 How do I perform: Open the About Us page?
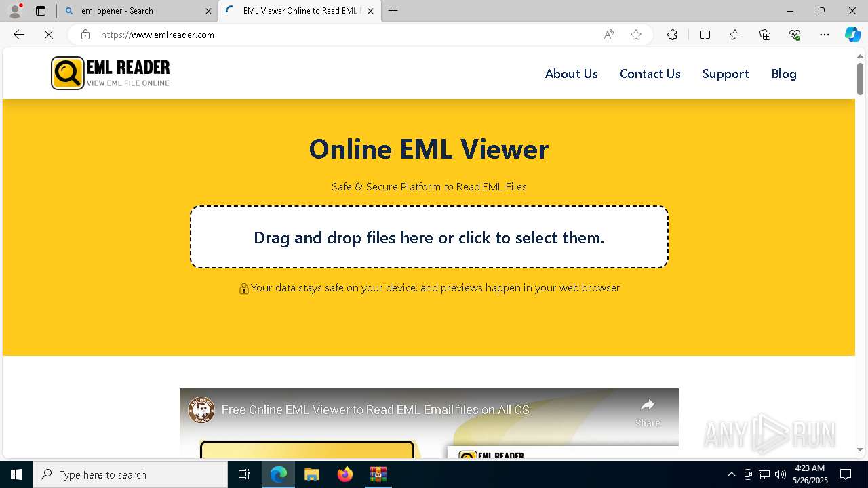pos(572,74)
